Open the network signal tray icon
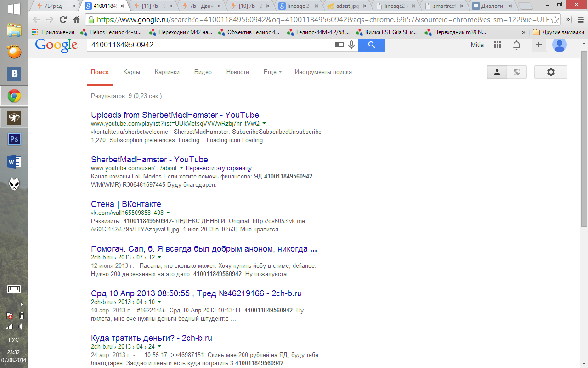The width and height of the screenshot is (588, 368). (x=9, y=327)
